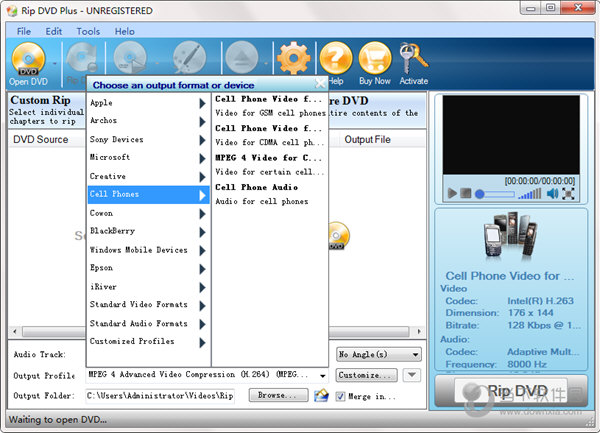Expand Windows Mobile Devices submenu
600x433 pixels.
point(148,250)
